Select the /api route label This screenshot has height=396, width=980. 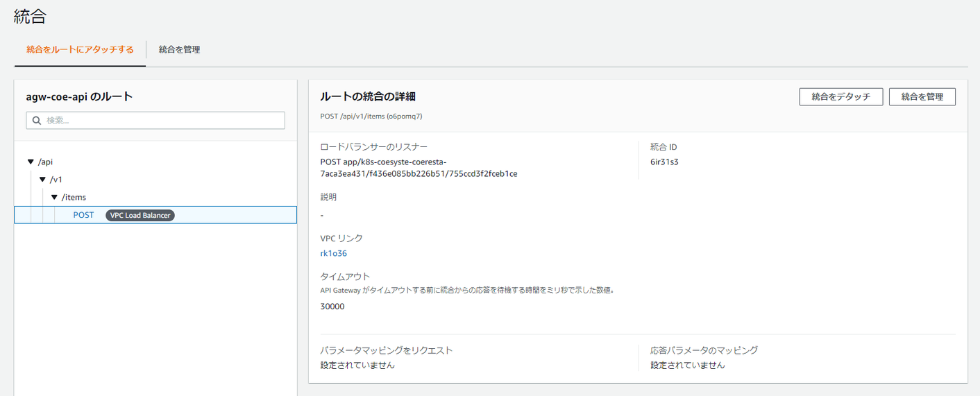(x=46, y=162)
